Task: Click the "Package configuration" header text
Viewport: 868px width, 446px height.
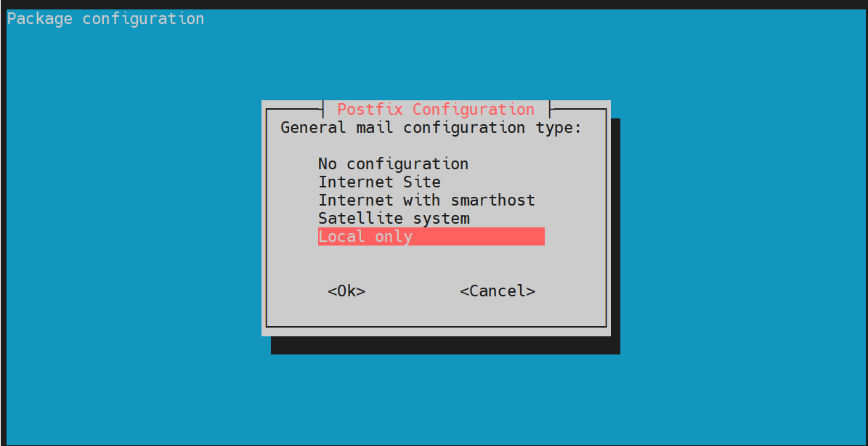Action: pyautogui.click(x=106, y=19)
